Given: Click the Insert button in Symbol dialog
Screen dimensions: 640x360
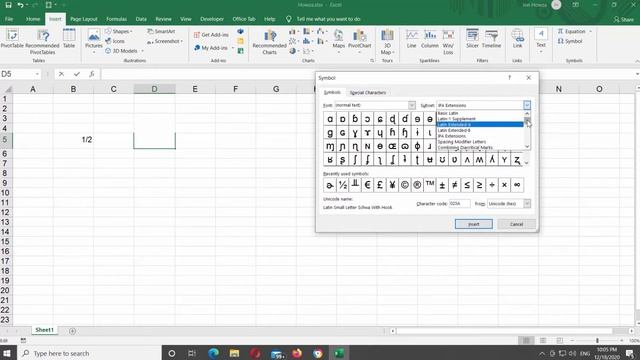Looking at the screenshot, I should coord(473,224).
